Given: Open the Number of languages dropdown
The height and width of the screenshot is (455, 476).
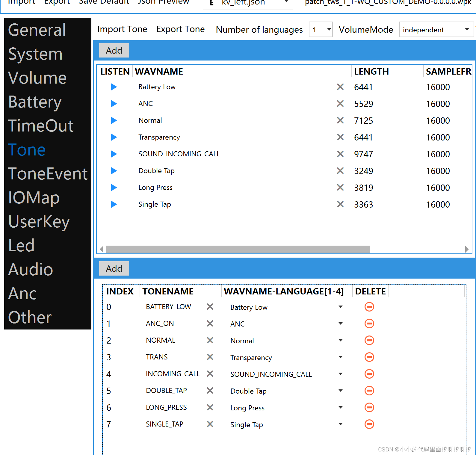Looking at the screenshot, I should click(x=321, y=29).
